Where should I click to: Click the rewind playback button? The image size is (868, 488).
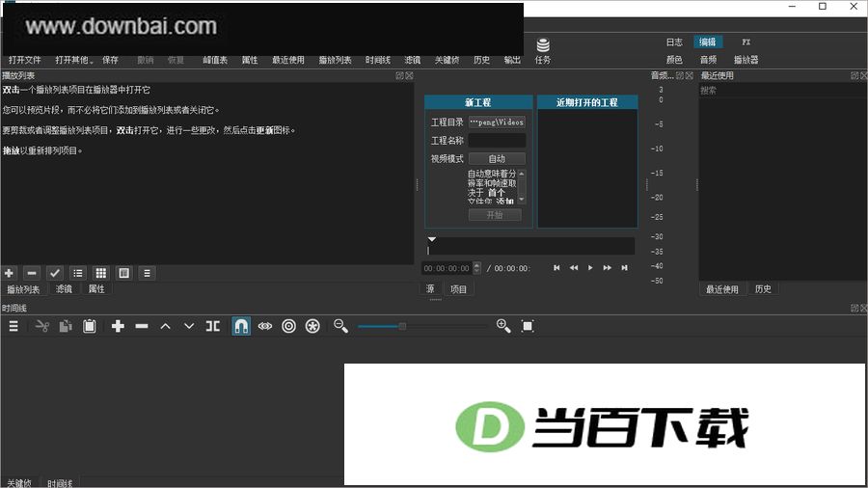[574, 268]
